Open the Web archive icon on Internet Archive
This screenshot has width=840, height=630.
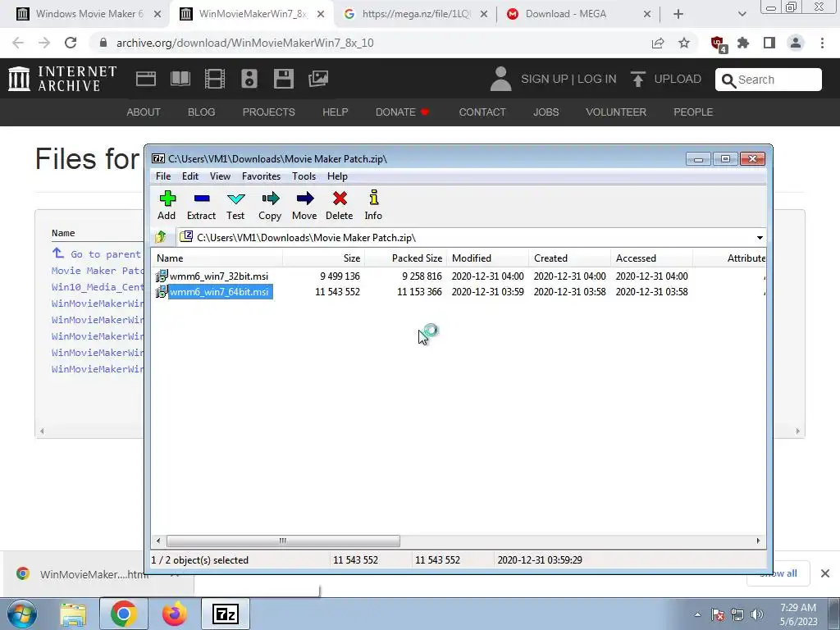click(146, 79)
